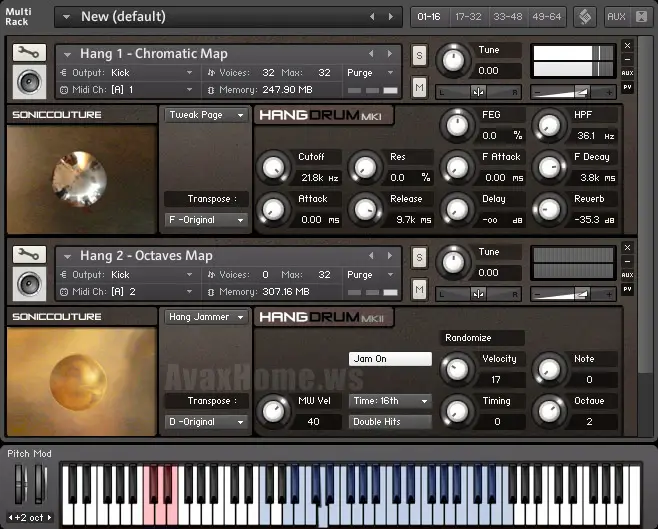Remove Hang 1 instrument with X
The height and width of the screenshot is (529, 658).
click(627, 45)
